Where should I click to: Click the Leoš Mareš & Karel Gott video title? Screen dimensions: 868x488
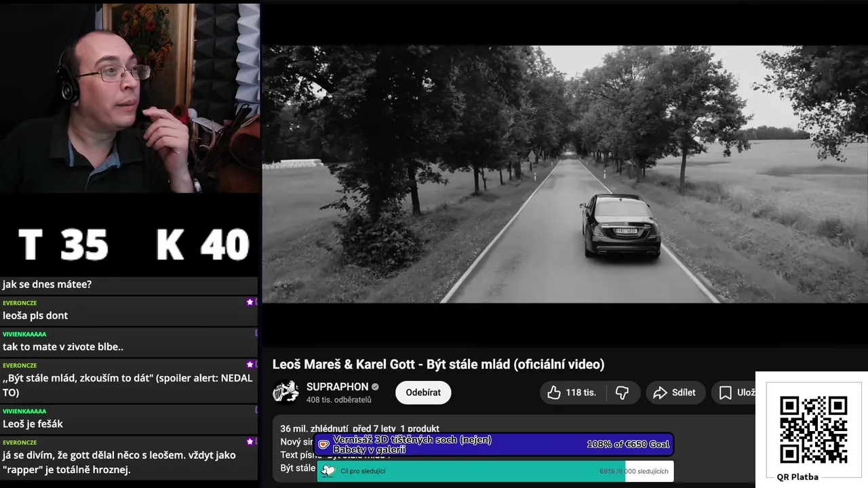tap(438, 364)
